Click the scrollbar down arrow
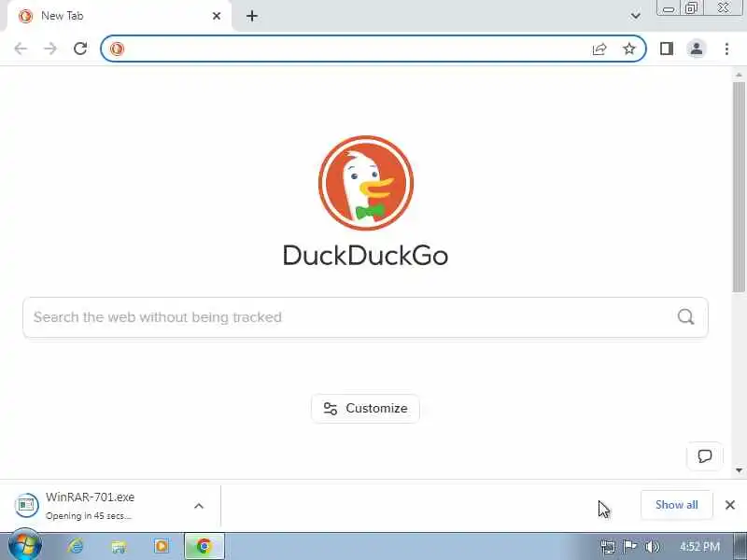Image resolution: width=747 pixels, height=560 pixels. point(739,470)
